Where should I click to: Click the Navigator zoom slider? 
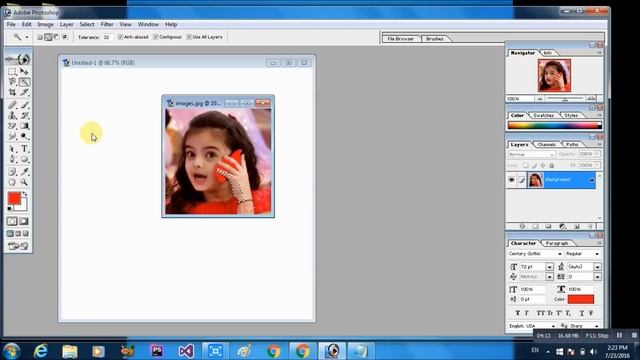tap(565, 99)
